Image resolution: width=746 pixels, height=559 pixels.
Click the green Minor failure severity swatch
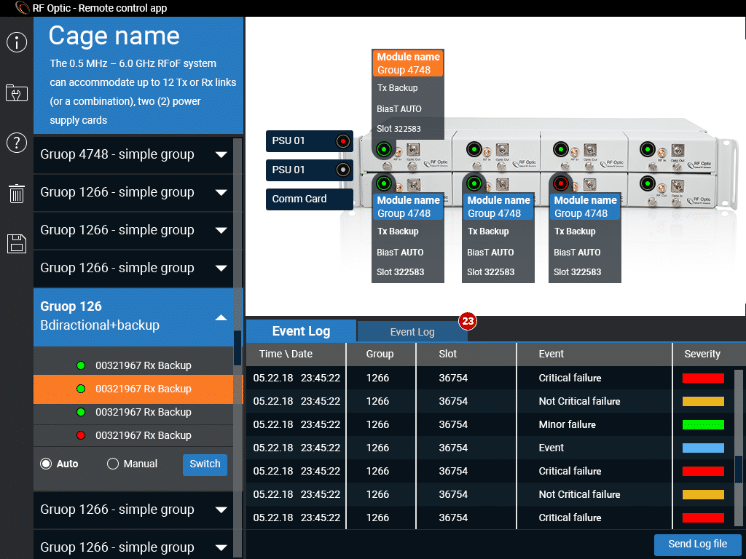pyautogui.click(x=702, y=425)
